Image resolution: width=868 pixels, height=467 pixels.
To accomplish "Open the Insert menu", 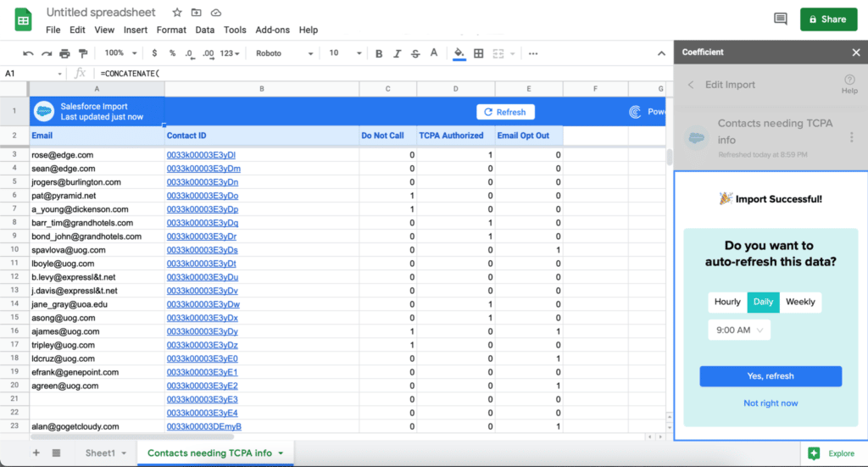I will tap(135, 30).
